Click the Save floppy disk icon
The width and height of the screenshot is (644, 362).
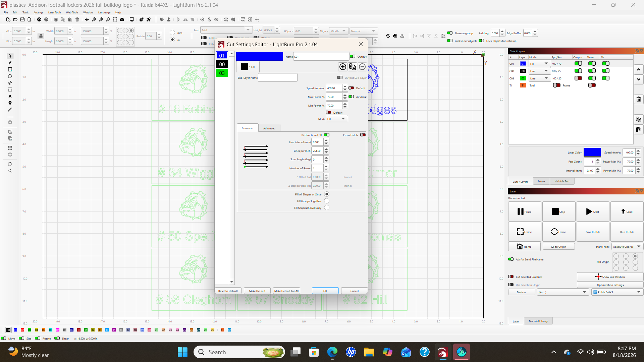(22, 19)
